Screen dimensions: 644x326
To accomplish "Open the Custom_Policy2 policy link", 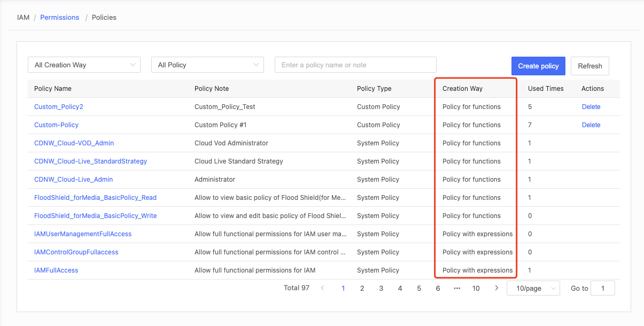I will click(59, 107).
